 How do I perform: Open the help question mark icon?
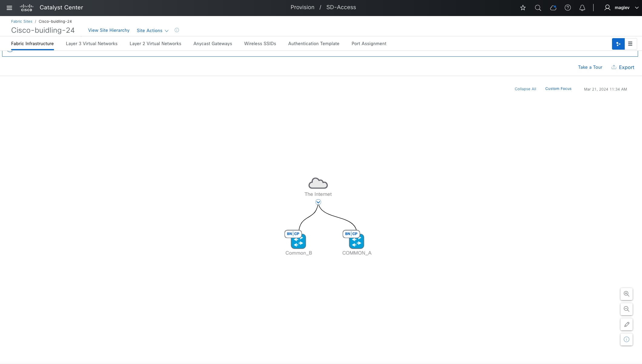pos(567,8)
